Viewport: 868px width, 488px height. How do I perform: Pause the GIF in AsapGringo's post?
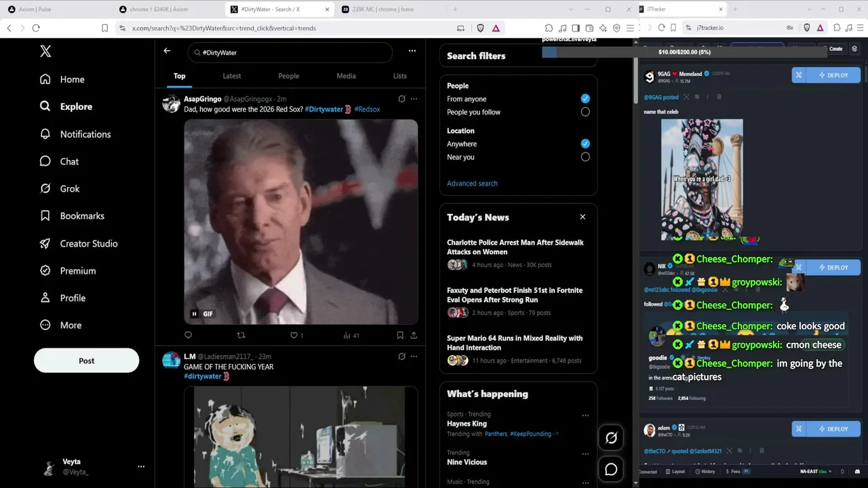pyautogui.click(x=195, y=314)
